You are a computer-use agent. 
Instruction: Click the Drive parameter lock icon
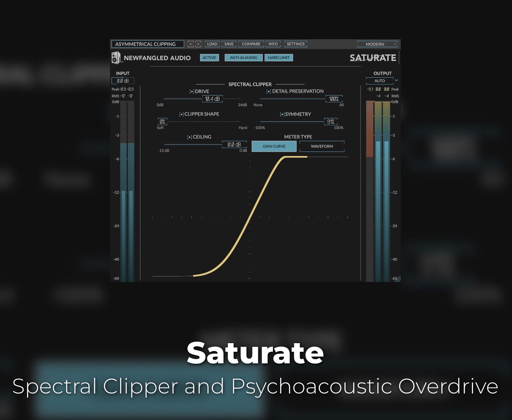192,92
